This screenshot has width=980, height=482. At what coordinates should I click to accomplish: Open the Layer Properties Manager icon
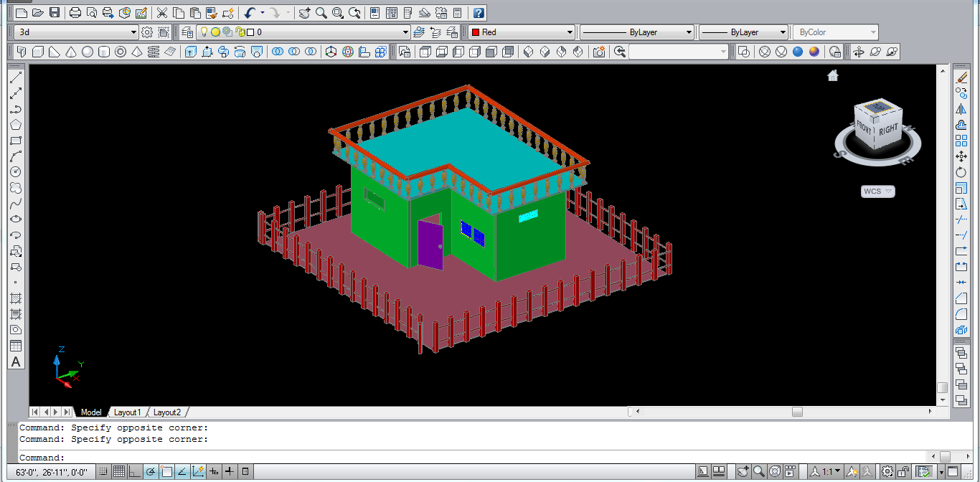click(187, 32)
